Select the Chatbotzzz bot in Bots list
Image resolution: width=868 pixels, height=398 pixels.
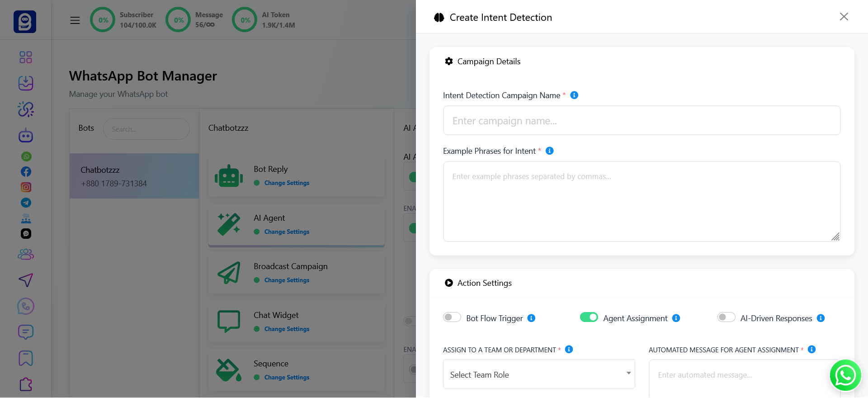134,176
